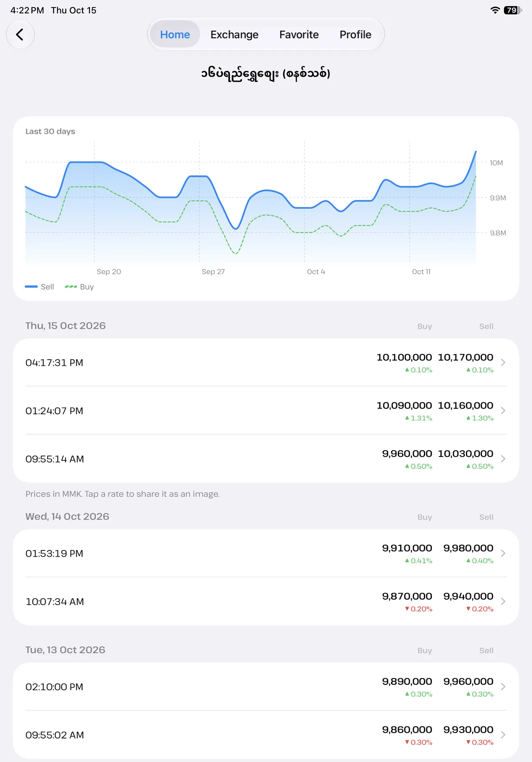Tap the Thu, 15 Oct 2026 date header

pos(66,326)
